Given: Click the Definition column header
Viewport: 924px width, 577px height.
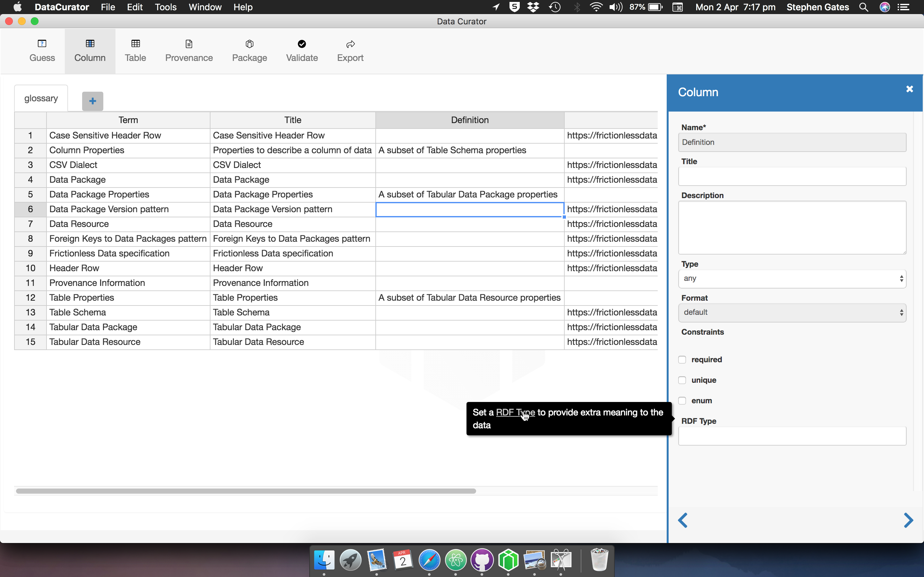Looking at the screenshot, I should pos(470,120).
